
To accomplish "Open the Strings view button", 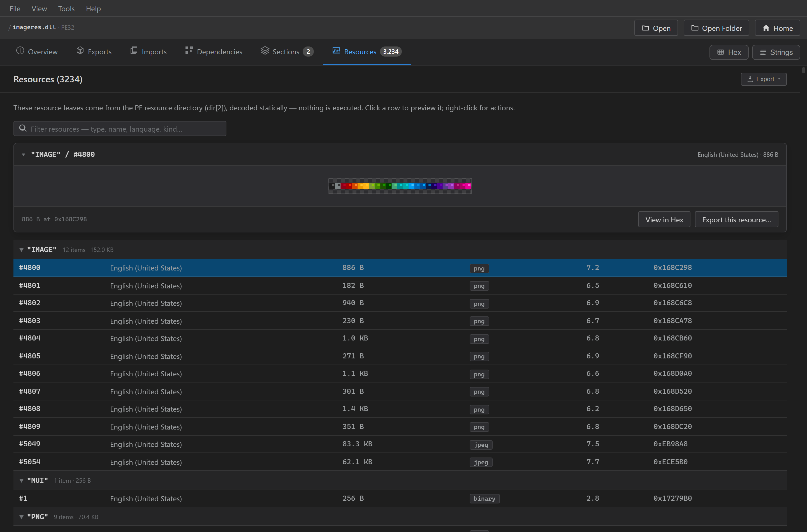I will (x=776, y=52).
